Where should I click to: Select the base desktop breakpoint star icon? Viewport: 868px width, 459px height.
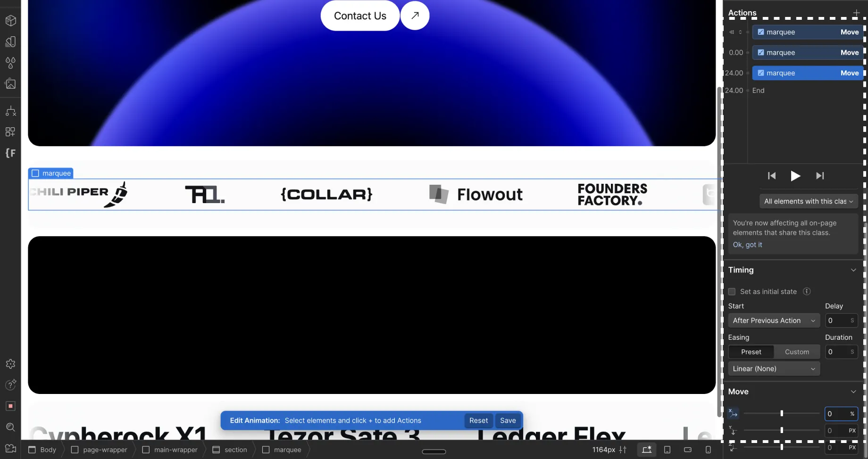[647, 450]
